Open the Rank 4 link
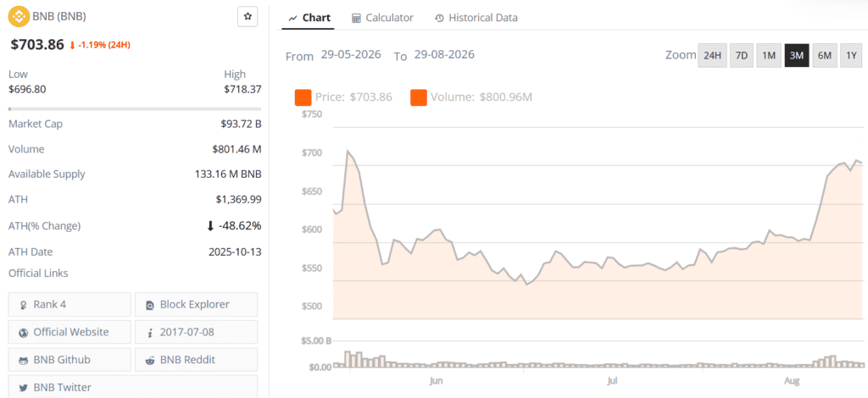 pyautogui.click(x=70, y=305)
